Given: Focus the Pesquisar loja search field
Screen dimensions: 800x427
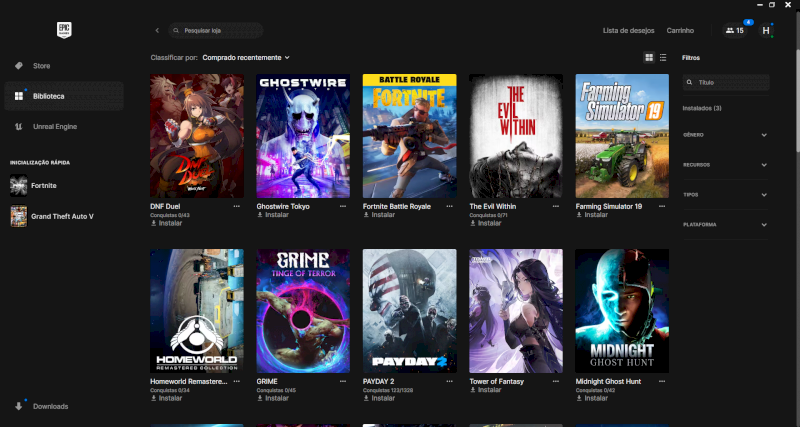Looking at the screenshot, I should click(x=216, y=31).
